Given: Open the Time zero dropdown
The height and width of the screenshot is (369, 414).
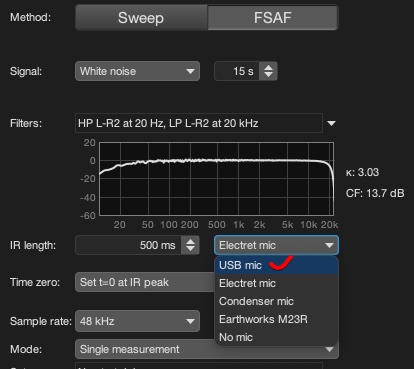Looking at the screenshot, I should tap(145, 282).
